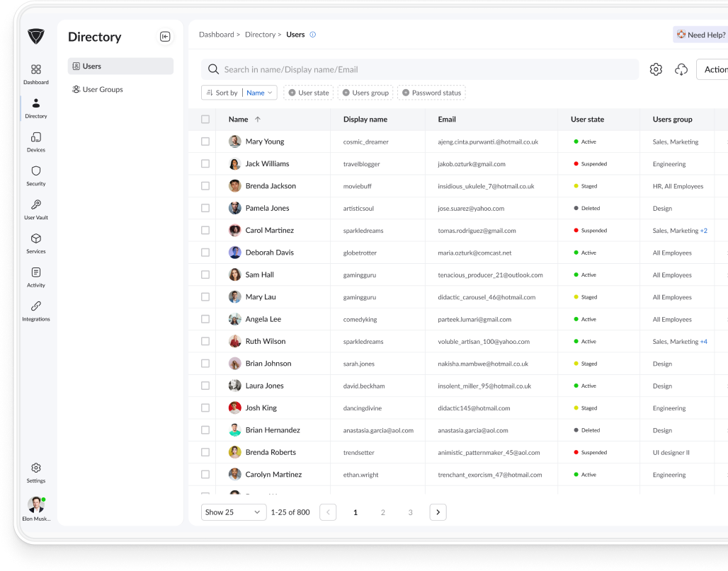Select Users in Directory menu
728x571 pixels.
(x=120, y=67)
